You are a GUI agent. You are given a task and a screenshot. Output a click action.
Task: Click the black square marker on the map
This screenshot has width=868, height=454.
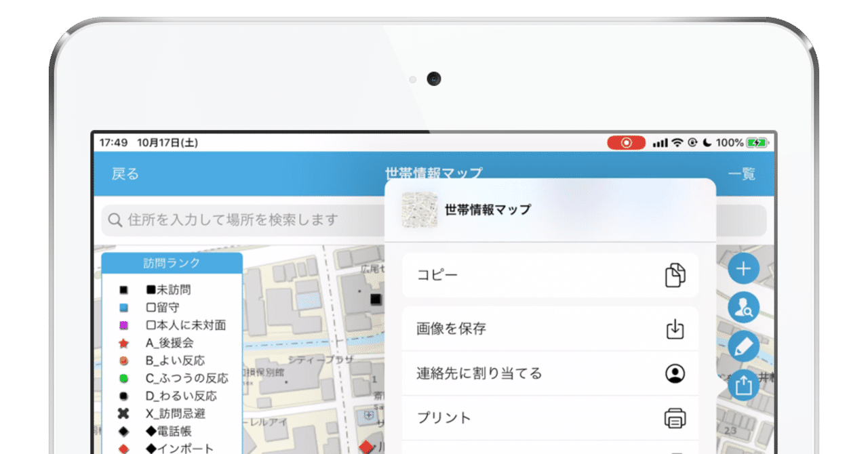[x=376, y=299]
